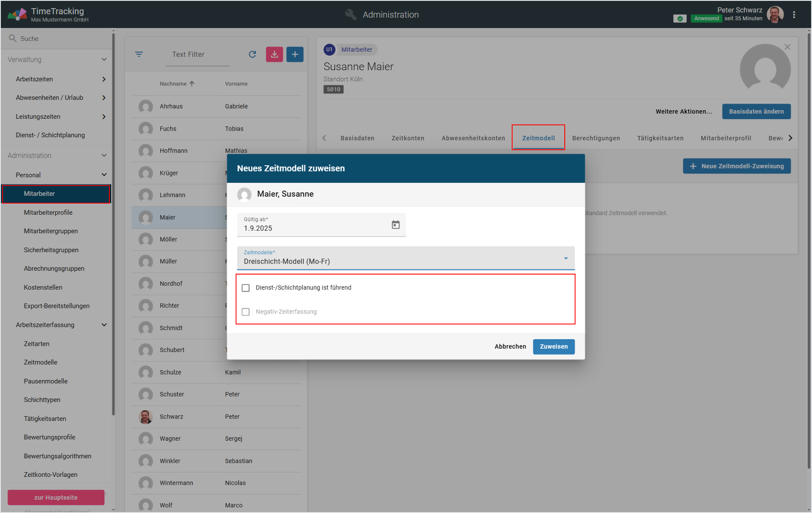The width and height of the screenshot is (812, 513).
Task: Sort list by Nachname column header
Action: pos(174,84)
